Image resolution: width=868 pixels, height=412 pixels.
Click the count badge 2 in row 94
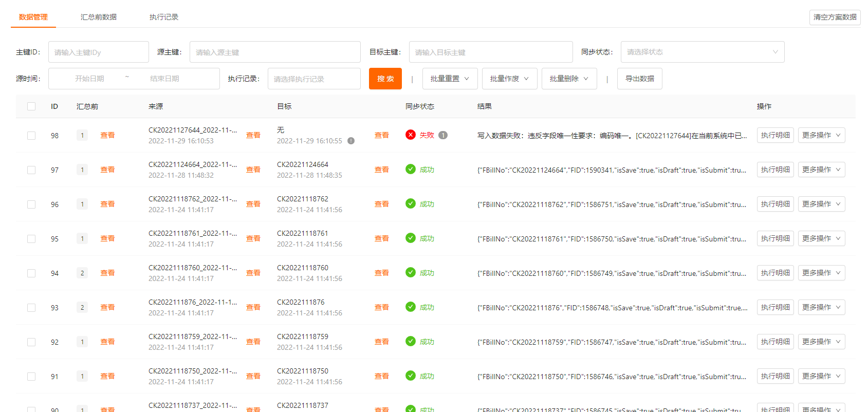click(82, 273)
